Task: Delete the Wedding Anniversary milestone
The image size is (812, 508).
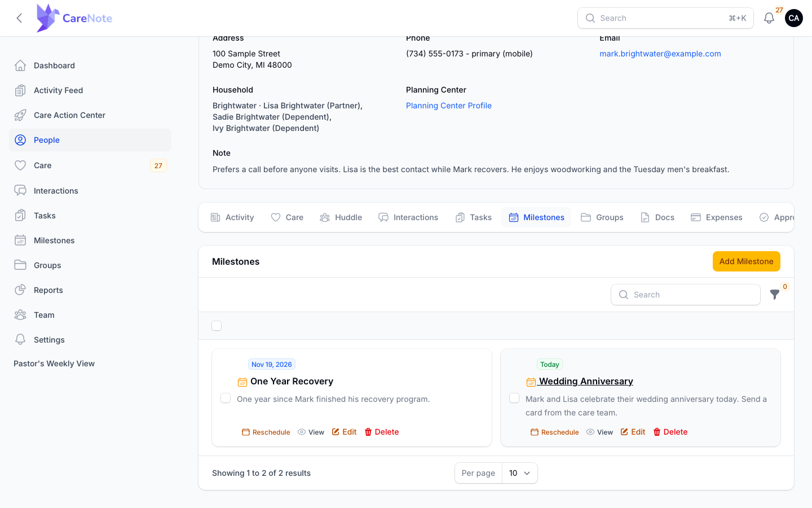Action: click(x=670, y=432)
